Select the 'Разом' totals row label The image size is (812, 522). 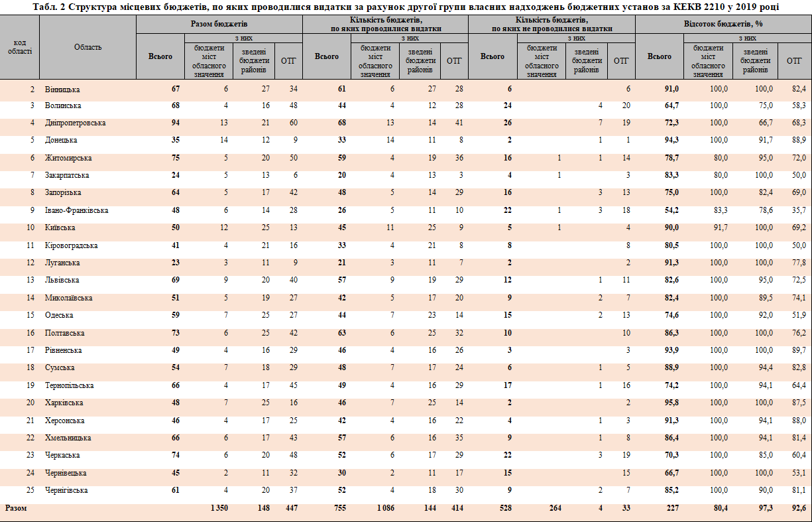coord(17,508)
